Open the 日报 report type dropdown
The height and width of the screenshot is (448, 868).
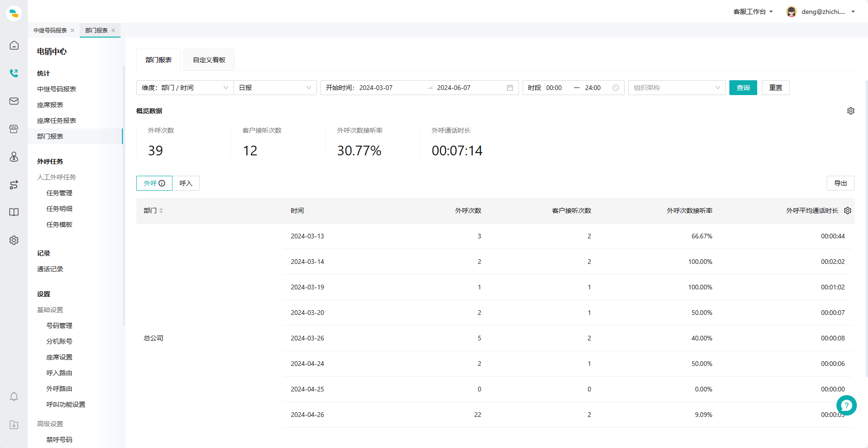[x=275, y=88]
